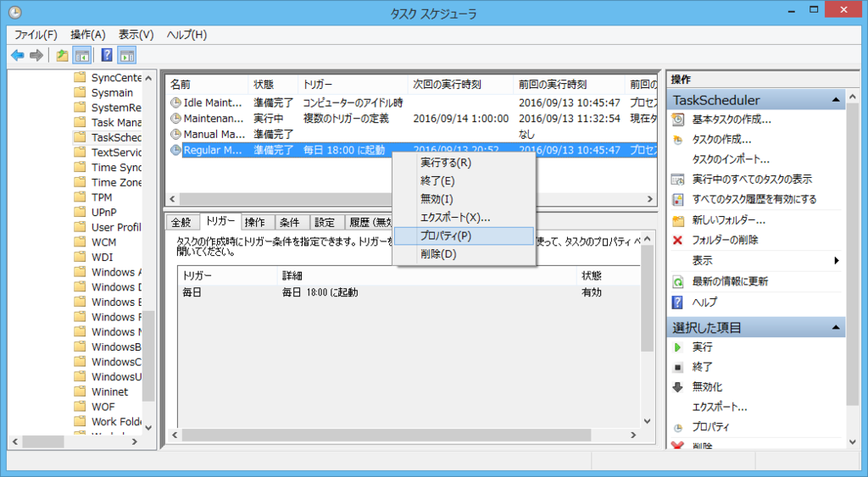Switch to the 全般 tab

click(x=181, y=223)
